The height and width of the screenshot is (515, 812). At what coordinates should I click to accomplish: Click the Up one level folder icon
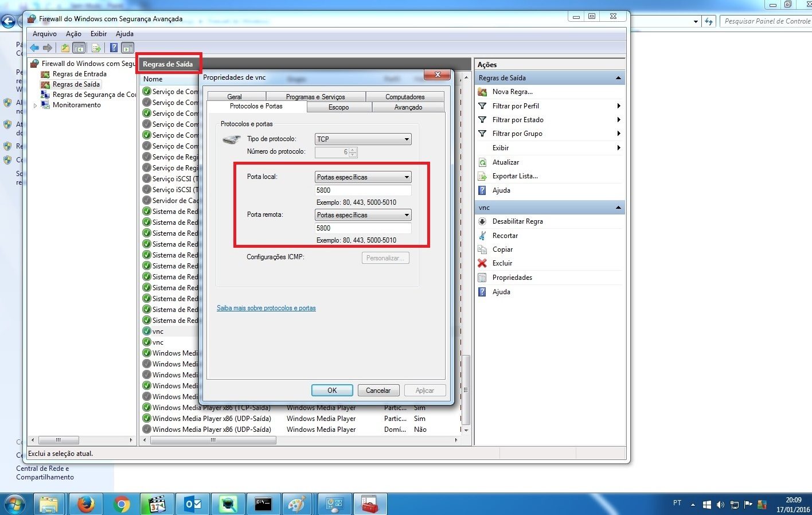65,48
